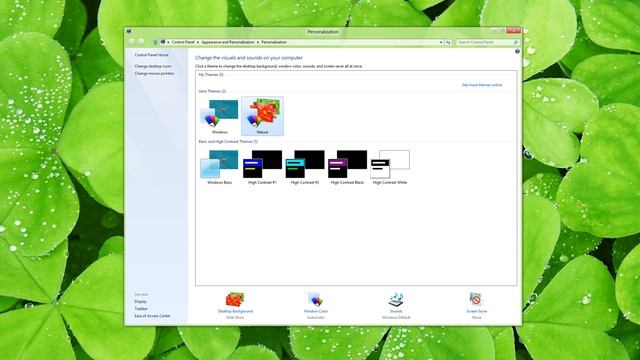640x360 pixels.
Task: Click Appearance and Personalization breadcrumb
Action: [x=228, y=42]
